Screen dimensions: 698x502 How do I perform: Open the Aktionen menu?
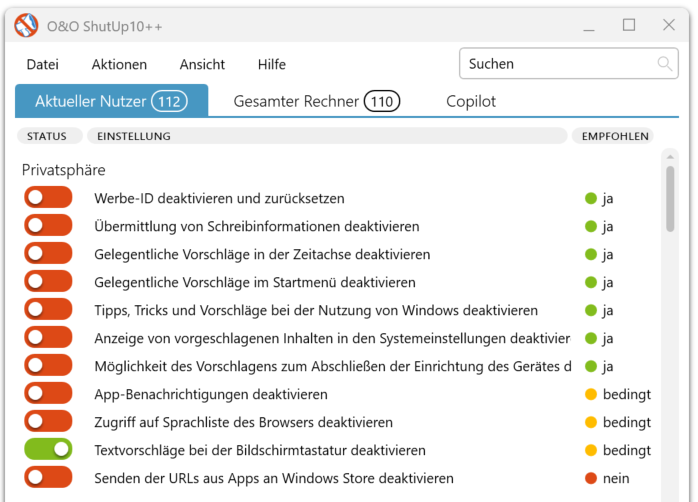(119, 64)
